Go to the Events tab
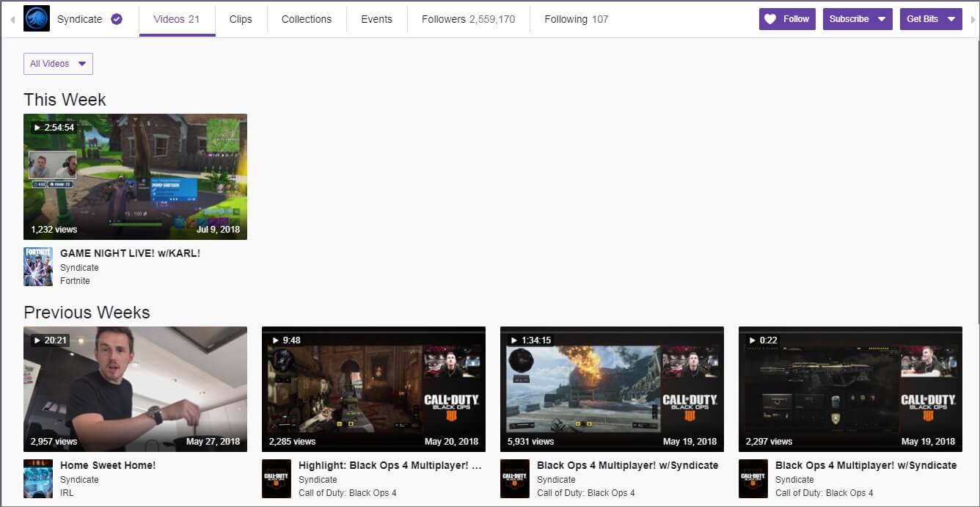The image size is (980, 507). click(x=376, y=19)
